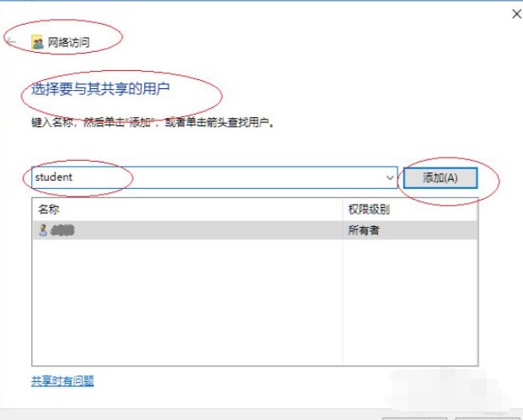Click the gray footer bar below the link
This screenshot has height=420, width=523.
coord(261,414)
